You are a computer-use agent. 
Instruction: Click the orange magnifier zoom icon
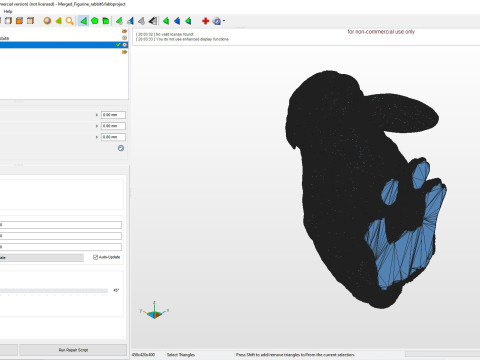(69, 21)
